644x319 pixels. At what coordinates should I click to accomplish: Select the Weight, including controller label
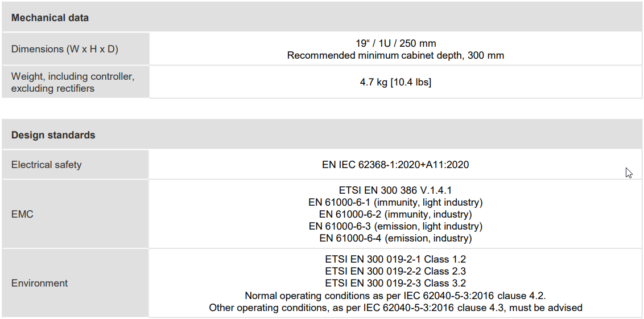73,76
